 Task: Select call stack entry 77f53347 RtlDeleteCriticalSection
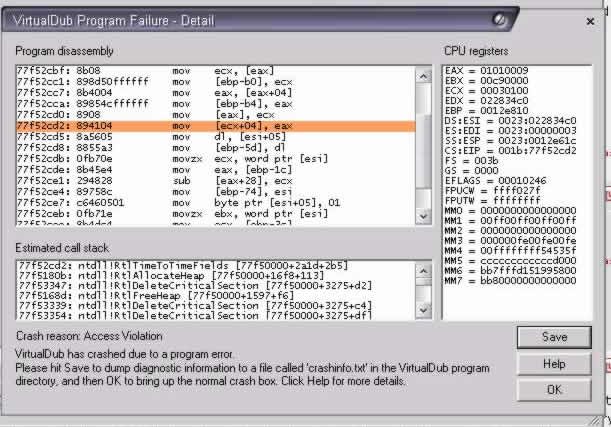coord(216,286)
